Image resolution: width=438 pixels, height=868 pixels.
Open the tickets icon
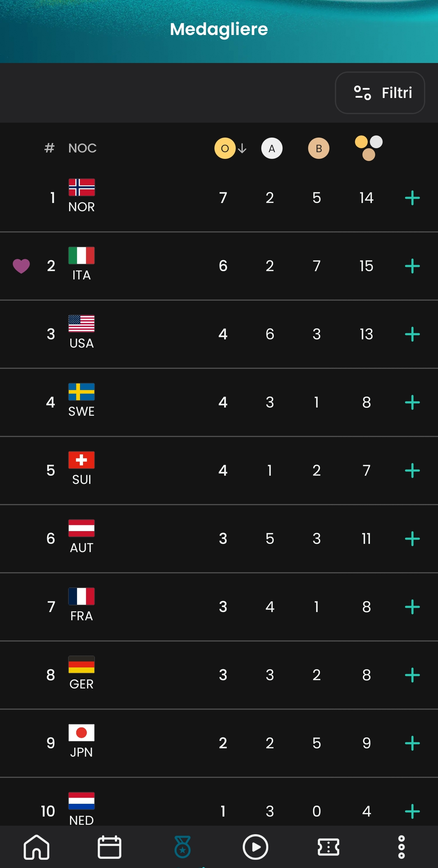pyautogui.click(x=328, y=847)
